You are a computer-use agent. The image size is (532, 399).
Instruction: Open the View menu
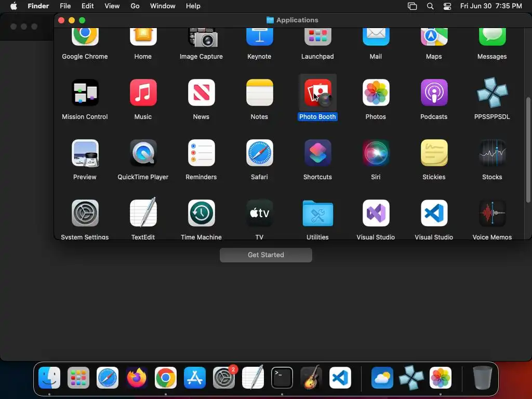(112, 6)
